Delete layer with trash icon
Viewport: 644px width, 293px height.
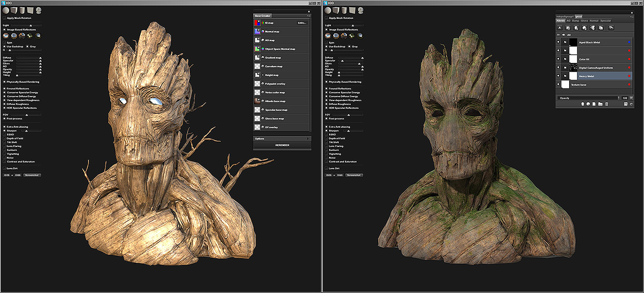606,104
